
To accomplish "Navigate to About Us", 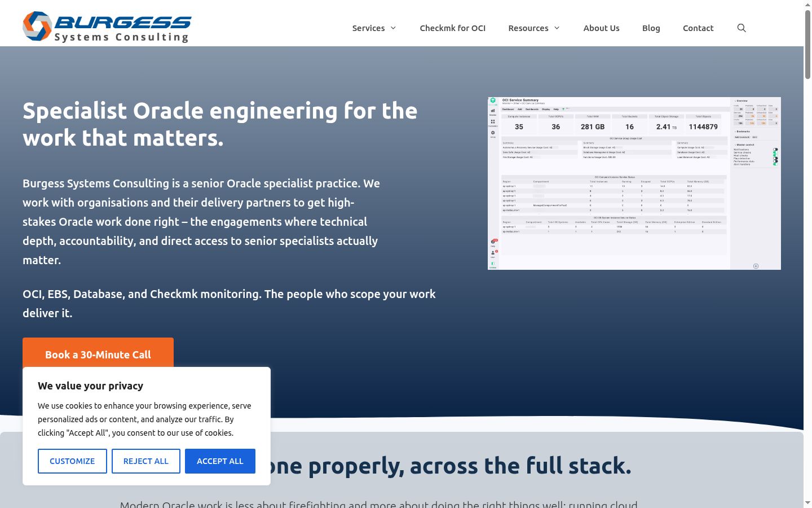I will pyautogui.click(x=601, y=28).
